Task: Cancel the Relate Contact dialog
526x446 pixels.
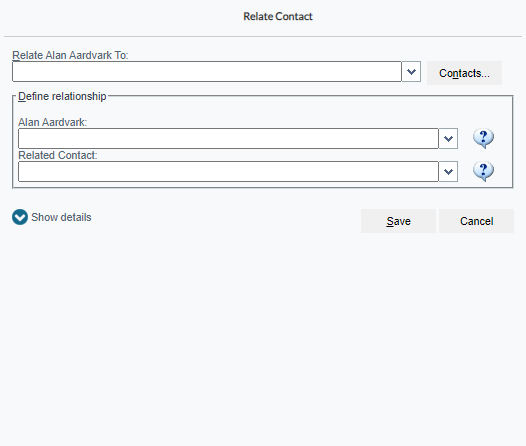Action: tap(476, 221)
